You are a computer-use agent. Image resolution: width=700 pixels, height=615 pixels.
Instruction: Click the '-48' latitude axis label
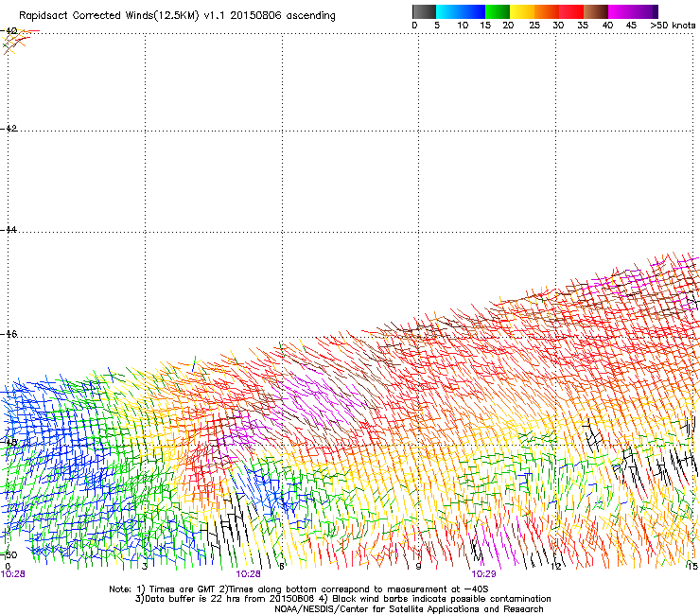tap(9, 442)
